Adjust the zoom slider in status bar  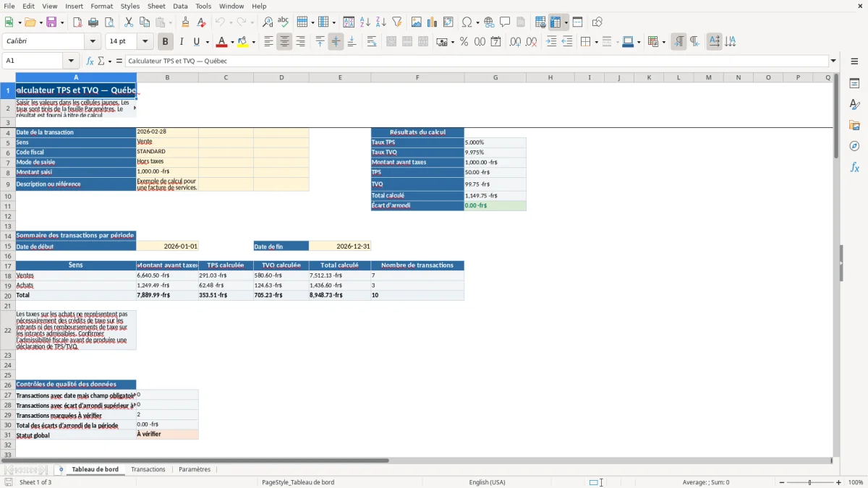coord(810,482)
